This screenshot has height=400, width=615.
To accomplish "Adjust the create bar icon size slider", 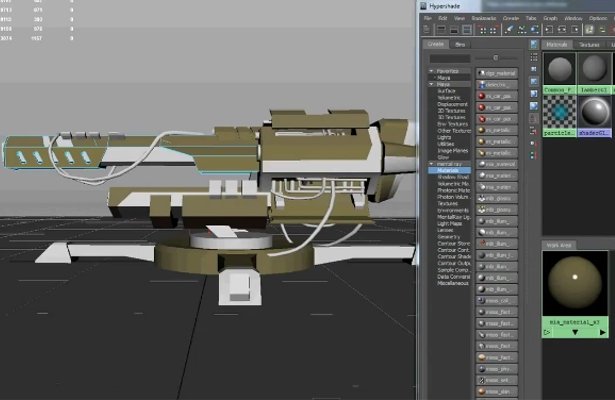I will pos(495,58).
